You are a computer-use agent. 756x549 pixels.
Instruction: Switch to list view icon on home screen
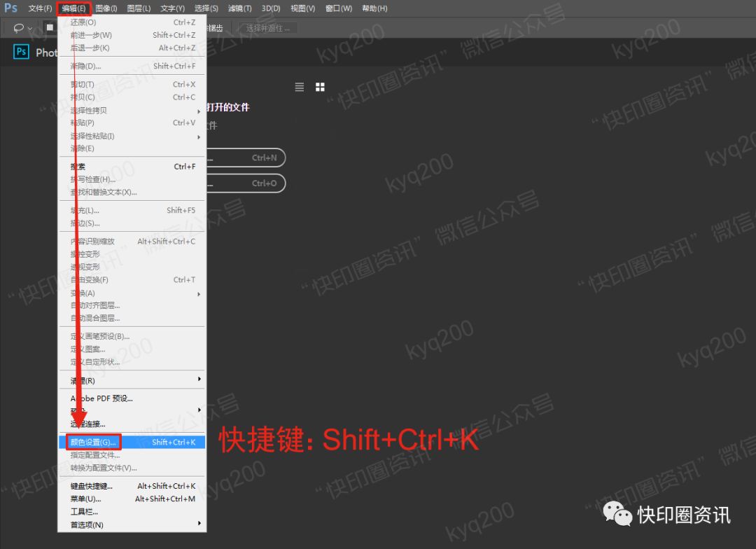pyautogui.click(x=300, y=87)
